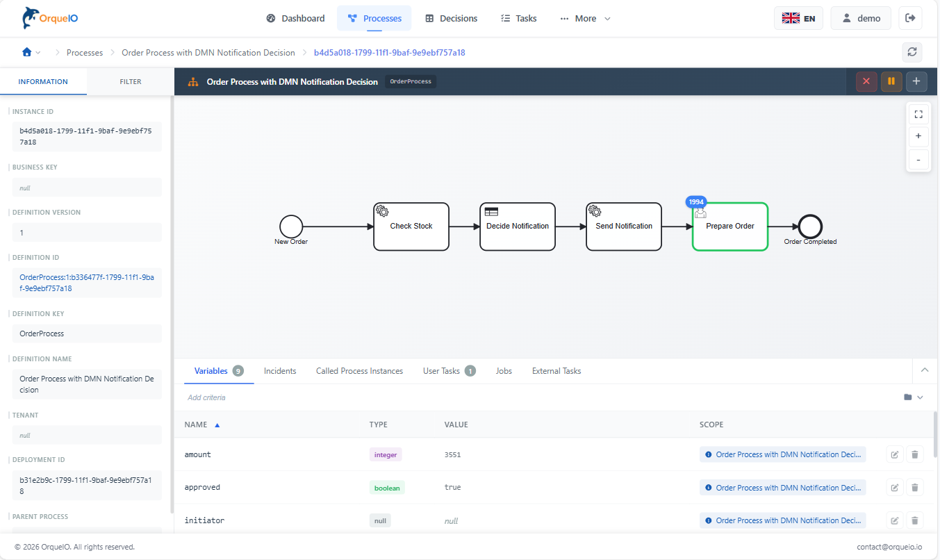Expand the home breadcrumb dropdown
The width and height of the screenshot is (940, 560).
click(x=31, y=53)
